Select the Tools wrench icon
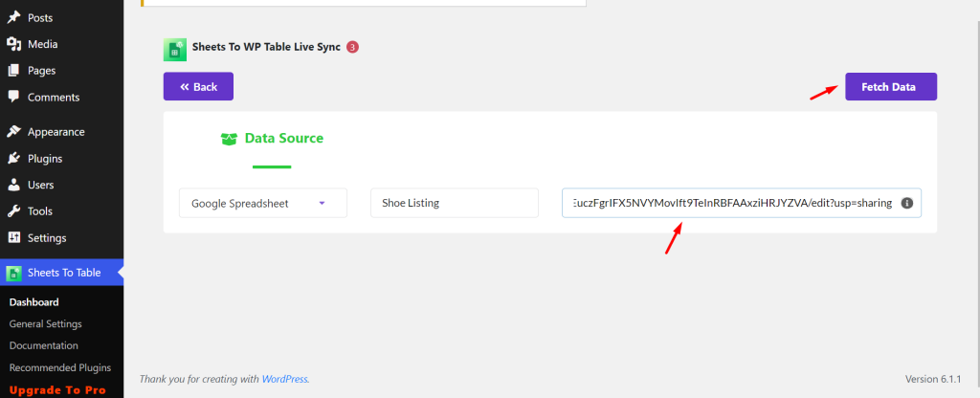The image size is (980, 398). tap(13, 211)
